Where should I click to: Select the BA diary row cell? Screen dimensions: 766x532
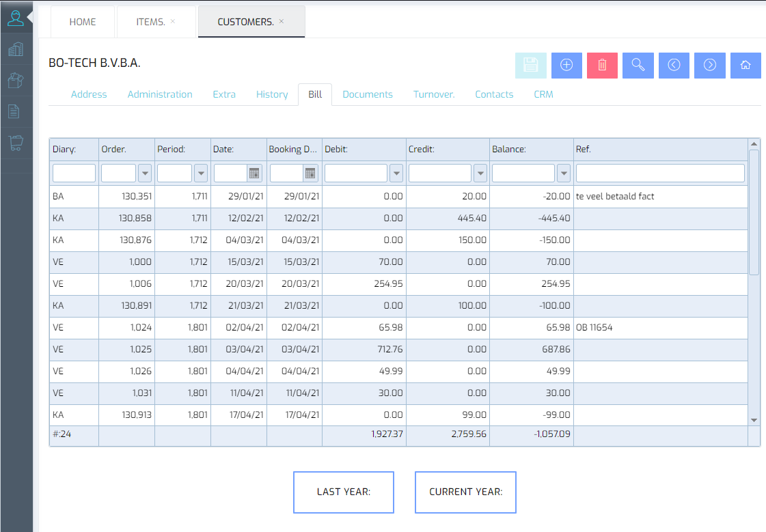coord(74,196)
